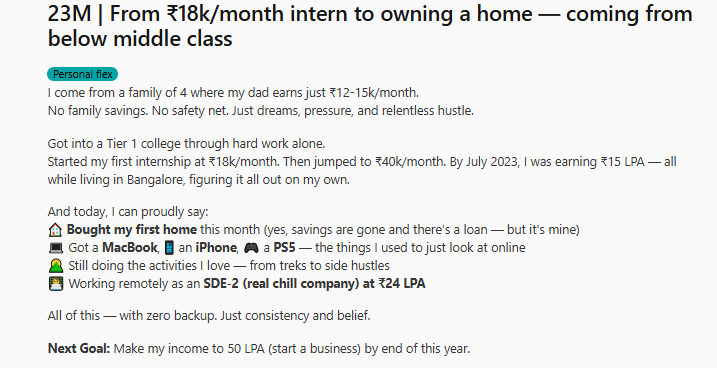717x368 pixels.
Task: Click the laptop emoji before MacBook
Action: coord(56,248)
